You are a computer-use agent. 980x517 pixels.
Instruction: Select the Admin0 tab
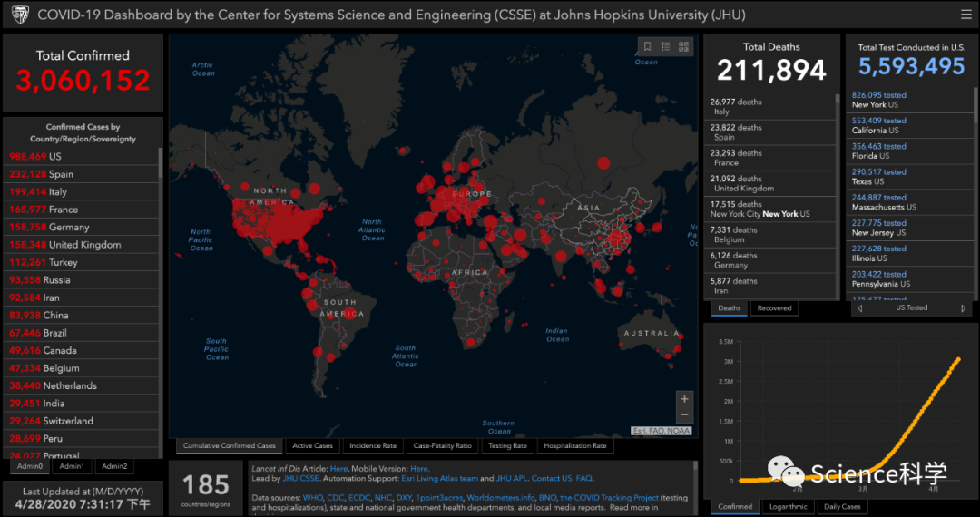30,466
